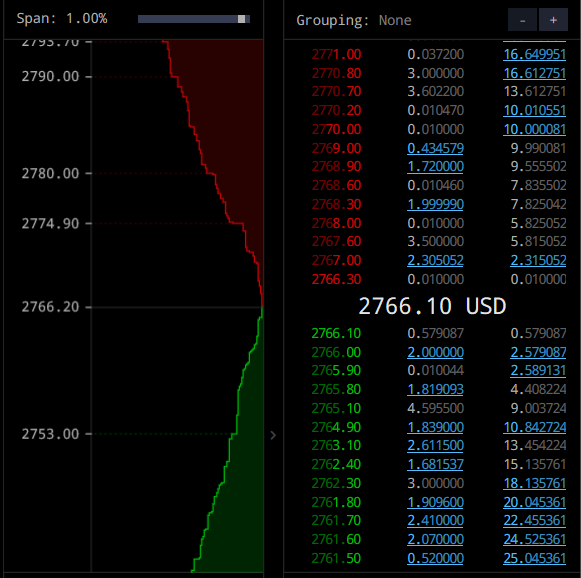The height and width of the screenshot is (578, 581).
Task: Click the Span slider handle
Action: point(241,19)
